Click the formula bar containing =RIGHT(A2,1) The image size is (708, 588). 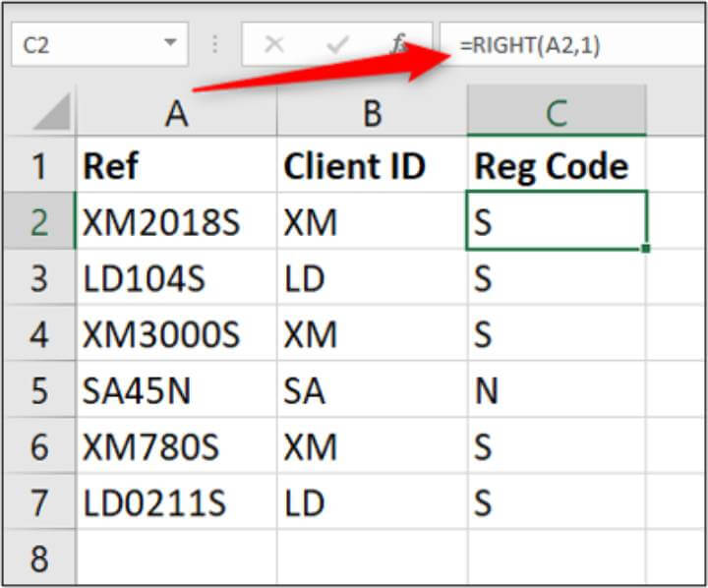(570, 45)
